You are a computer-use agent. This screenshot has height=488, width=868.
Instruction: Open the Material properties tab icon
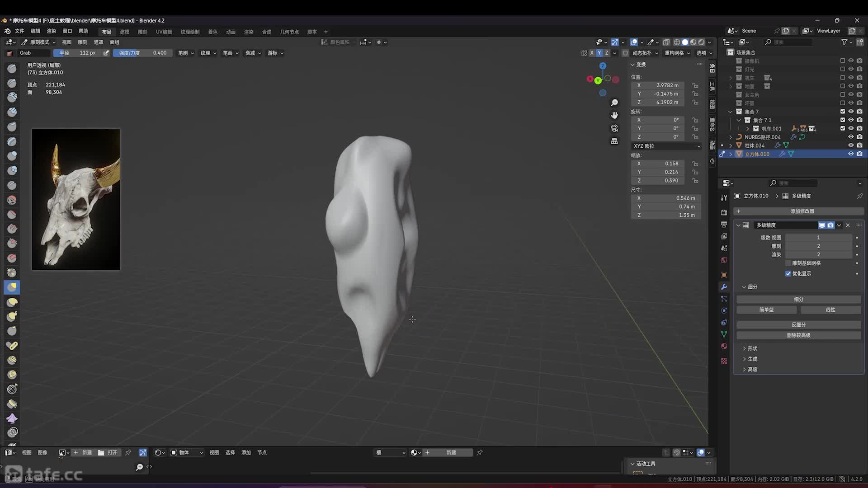(x=724, y=346)
